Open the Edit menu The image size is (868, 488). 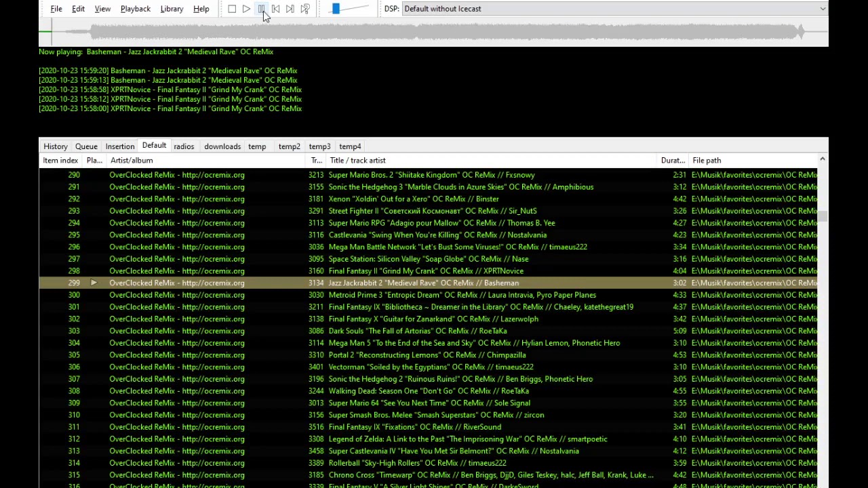pyautogui.click(x=78, y=9)
